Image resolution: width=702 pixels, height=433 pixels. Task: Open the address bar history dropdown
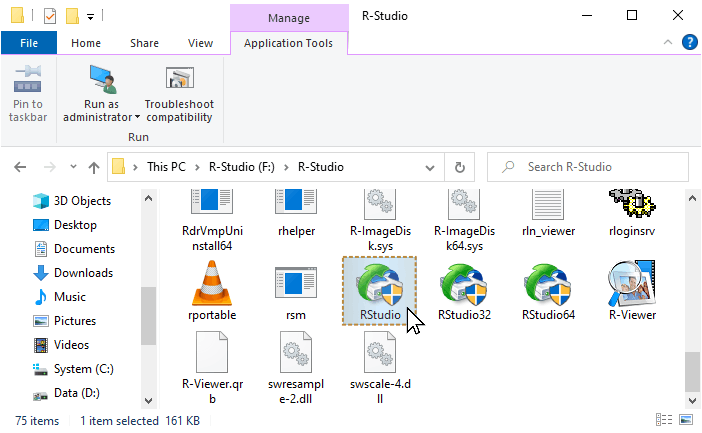pos(430,168)
